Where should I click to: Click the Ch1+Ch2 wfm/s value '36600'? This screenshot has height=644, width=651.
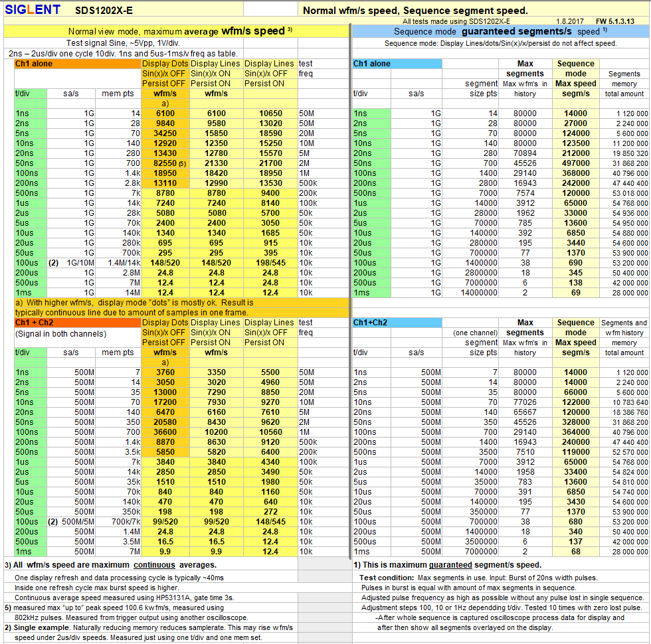click(165, 432)
